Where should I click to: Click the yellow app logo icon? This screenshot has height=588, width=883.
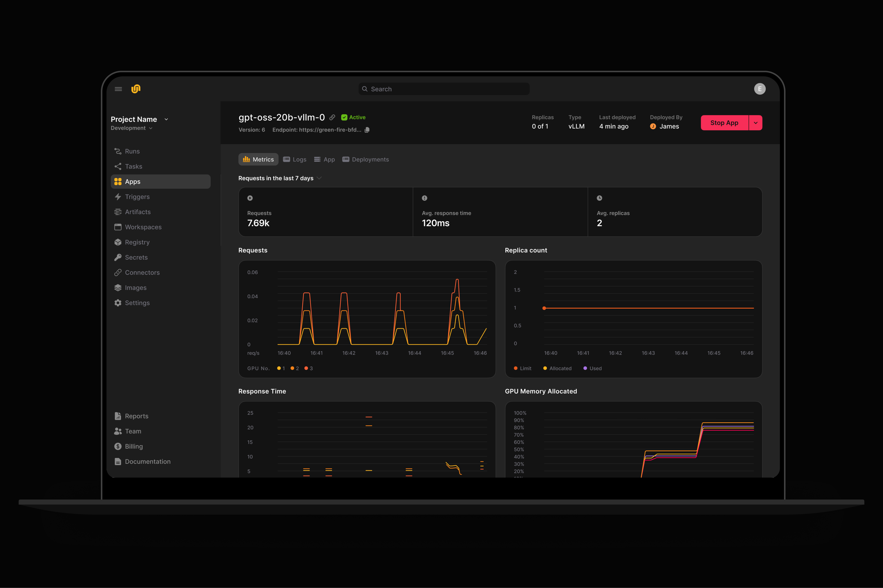[136, 89]
